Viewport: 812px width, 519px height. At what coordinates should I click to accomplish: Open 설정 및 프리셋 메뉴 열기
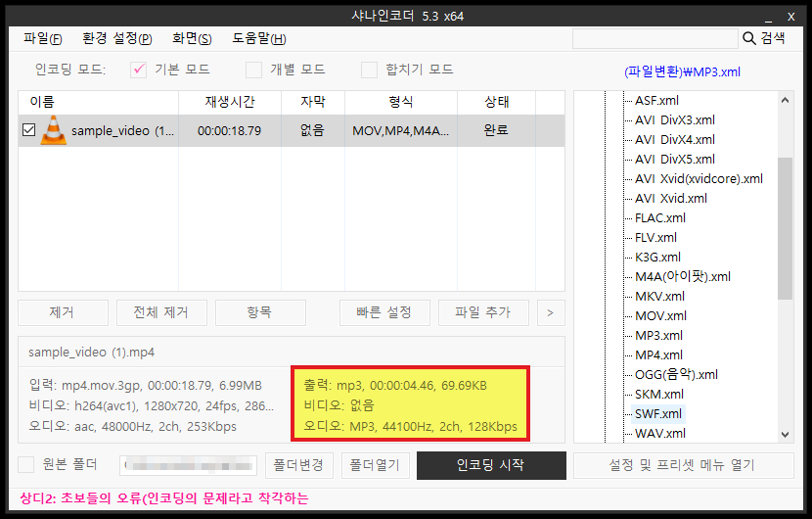[684, 465]
